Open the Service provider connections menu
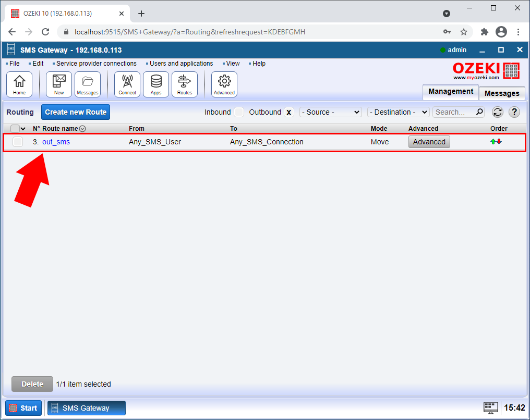The width and height of the screenshot is (530, 420). tap(97, 64)
